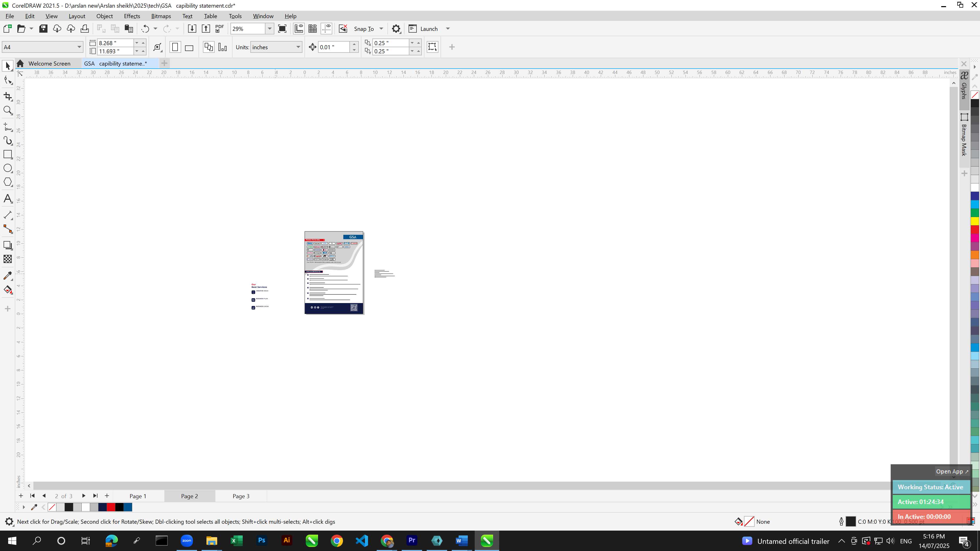Pick yellow swatch in the color palette
This screenshot has height=551, width=980.
(x=975, y=221)
